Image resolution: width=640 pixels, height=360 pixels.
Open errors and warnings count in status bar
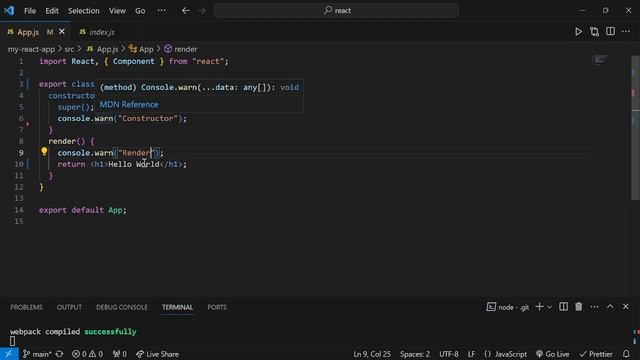pyautogui.click(x=87, y=354)
